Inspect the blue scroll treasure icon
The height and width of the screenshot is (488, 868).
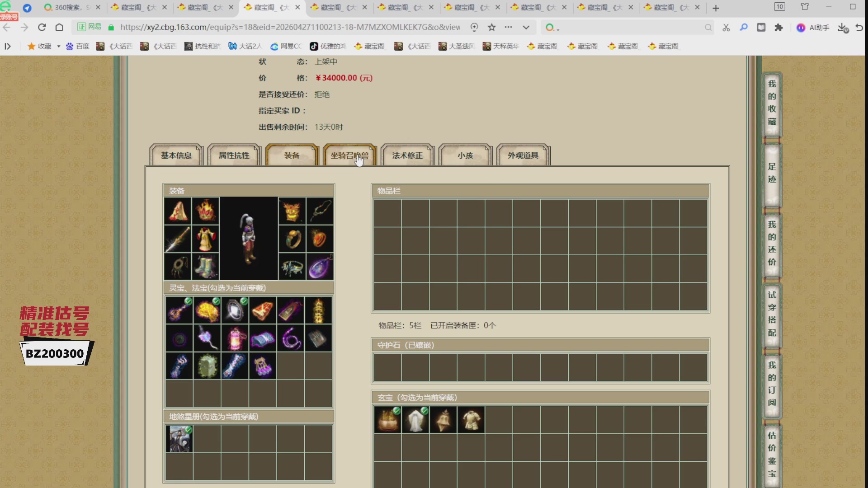click(263, 338)
